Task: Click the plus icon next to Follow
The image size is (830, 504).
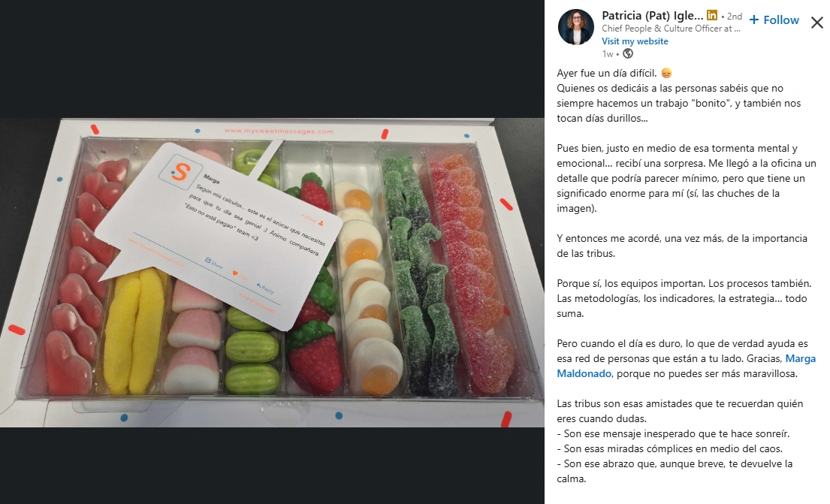Action: tap(754, 20)
